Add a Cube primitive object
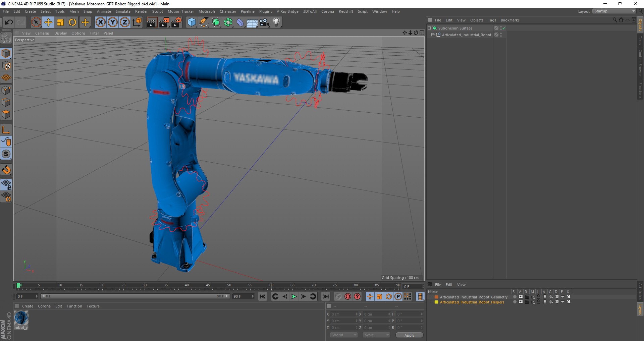Screen dimensions: 644x341 [x=192, y=22]
